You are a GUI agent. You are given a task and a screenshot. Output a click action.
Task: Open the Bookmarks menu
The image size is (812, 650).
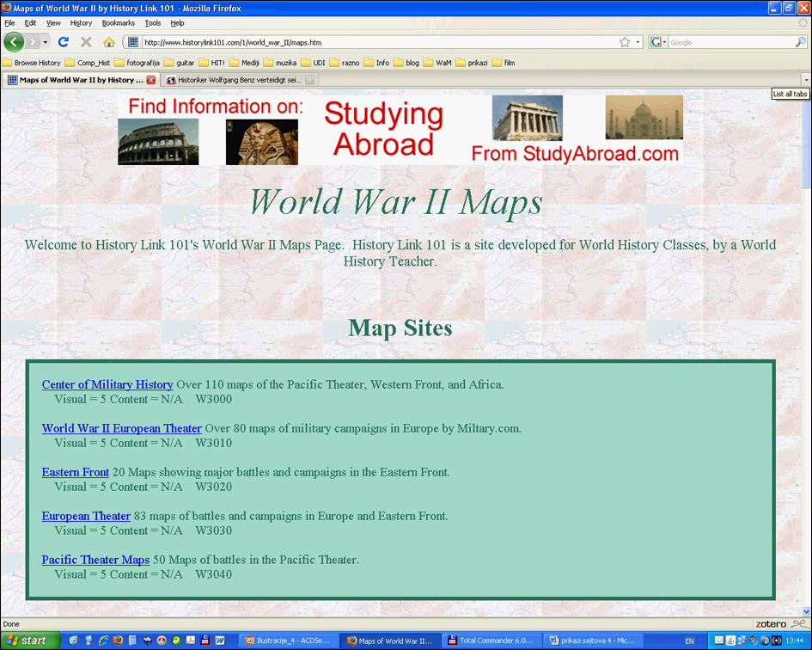(x=118, y=23)
